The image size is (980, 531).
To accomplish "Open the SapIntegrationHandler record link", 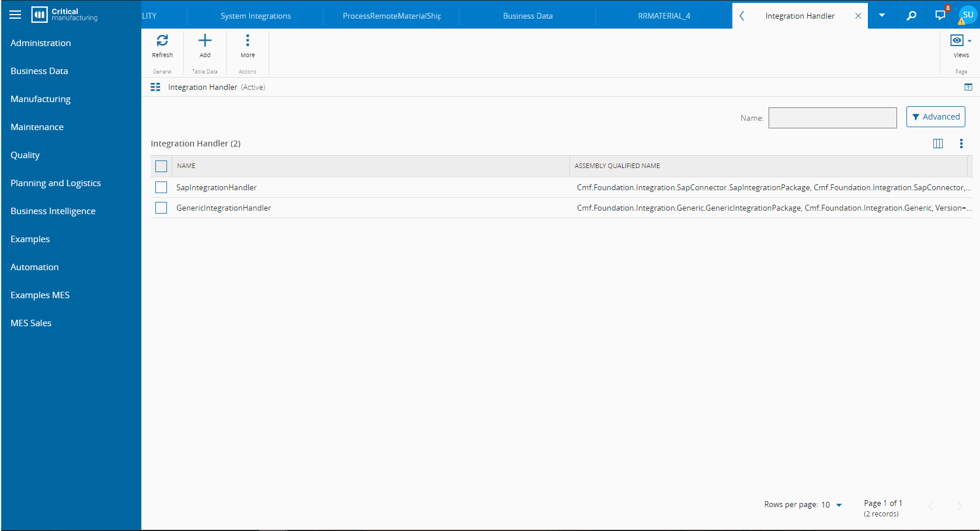I will (217, 187).
